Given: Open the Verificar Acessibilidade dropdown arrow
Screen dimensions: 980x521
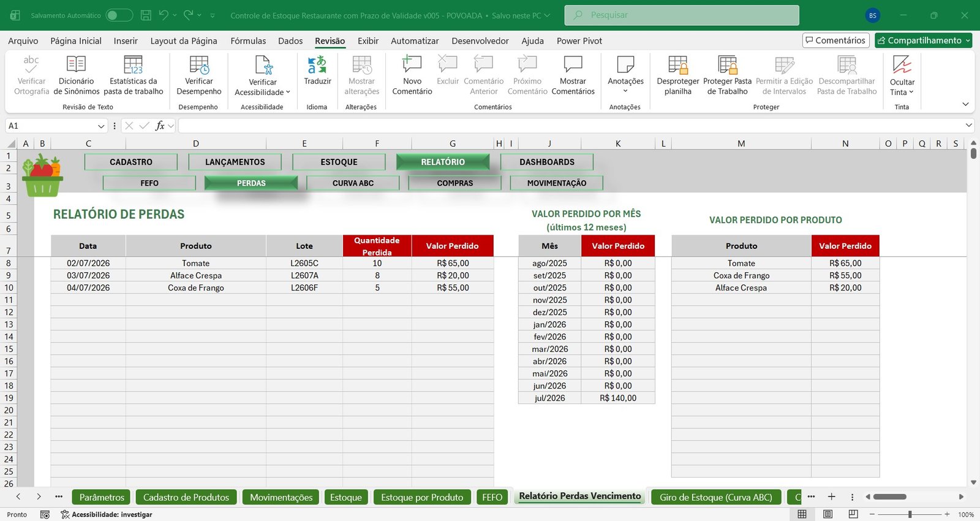Looking at the screenshot, I should (x=288, y=93).
